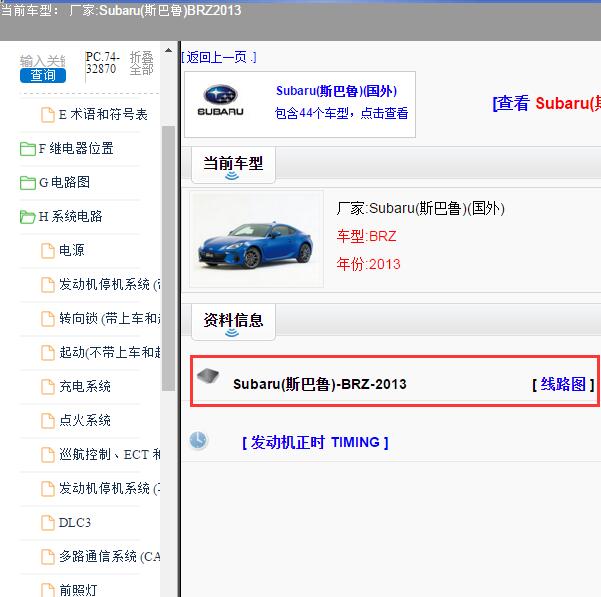The width and height of the screenshot is (601, 597).
Task: Open the 发动机正时 TIMING link
Action: (315, 442)
